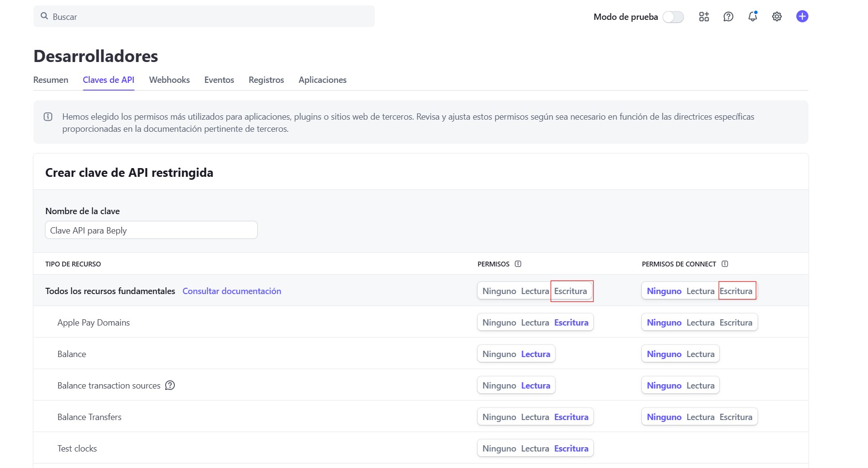Set Balance permisos to Ninguno
Viewport: 868px width, 468px height.
pos(499,354)
